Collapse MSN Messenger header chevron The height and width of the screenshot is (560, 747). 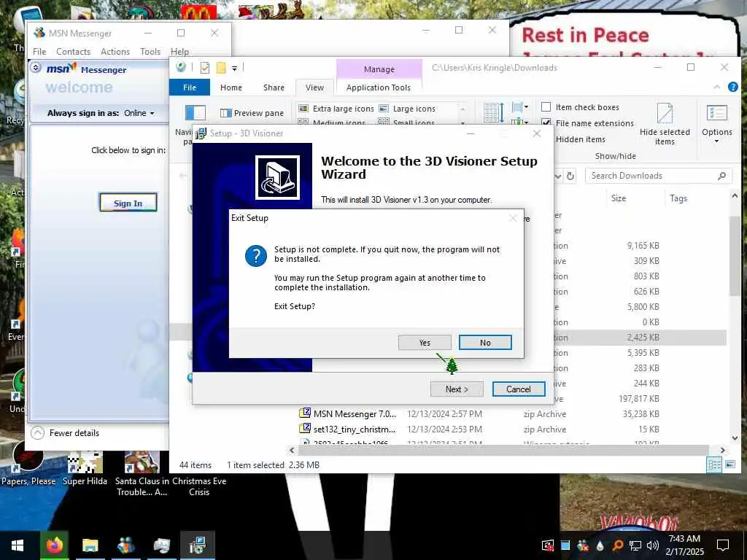click(x=36, y=67)
